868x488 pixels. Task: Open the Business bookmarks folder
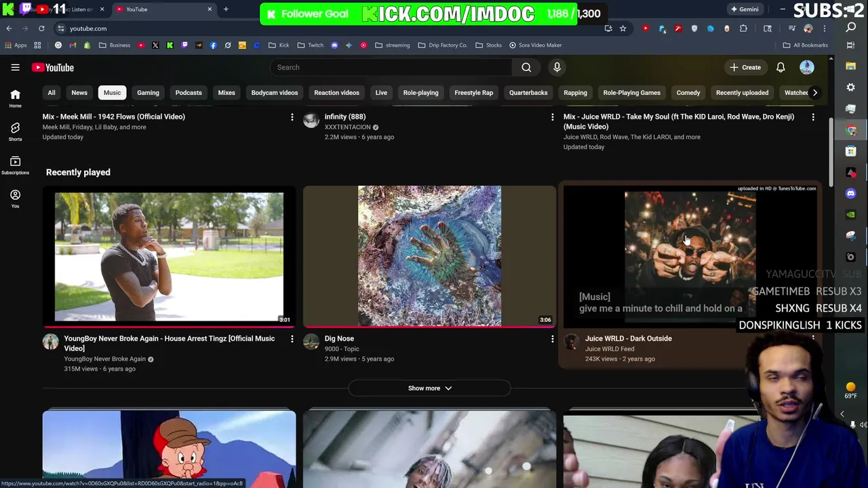click(x=115, y=45)
